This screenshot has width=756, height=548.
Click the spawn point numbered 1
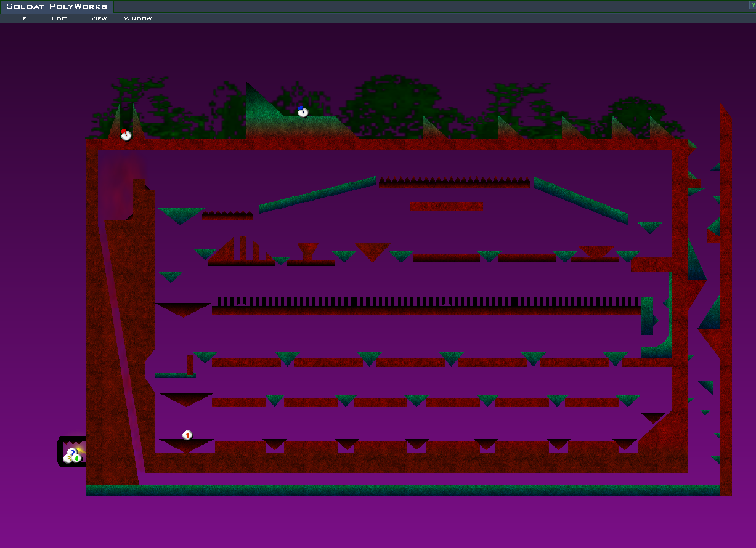coord(188,435)
